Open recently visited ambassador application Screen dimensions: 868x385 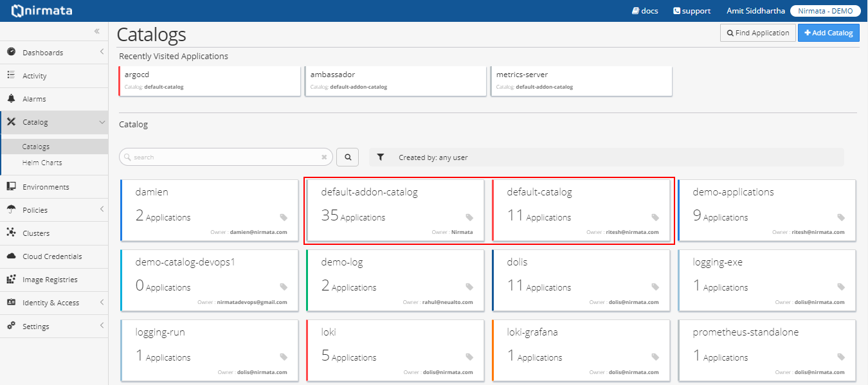click(395, 81)
